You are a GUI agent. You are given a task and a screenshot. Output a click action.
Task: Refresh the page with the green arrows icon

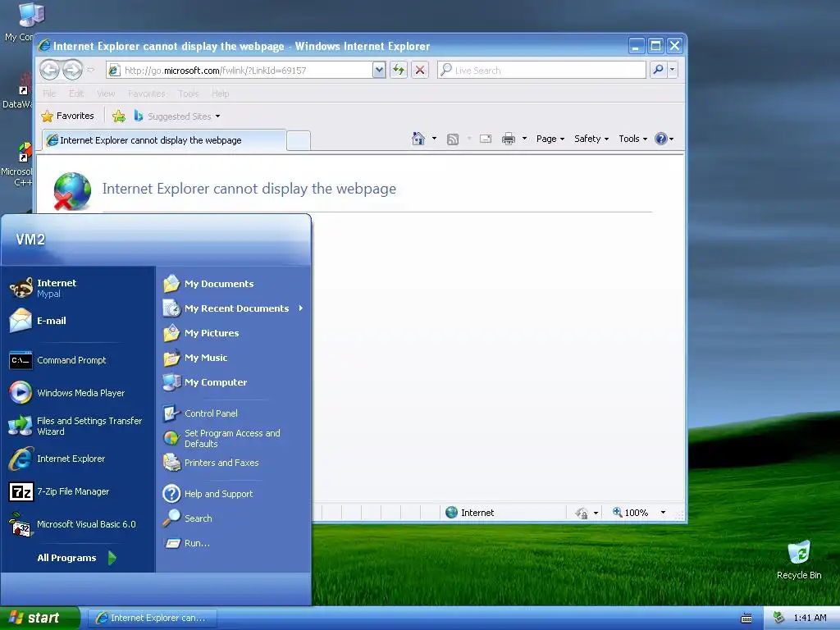click(x=399, y=70)
